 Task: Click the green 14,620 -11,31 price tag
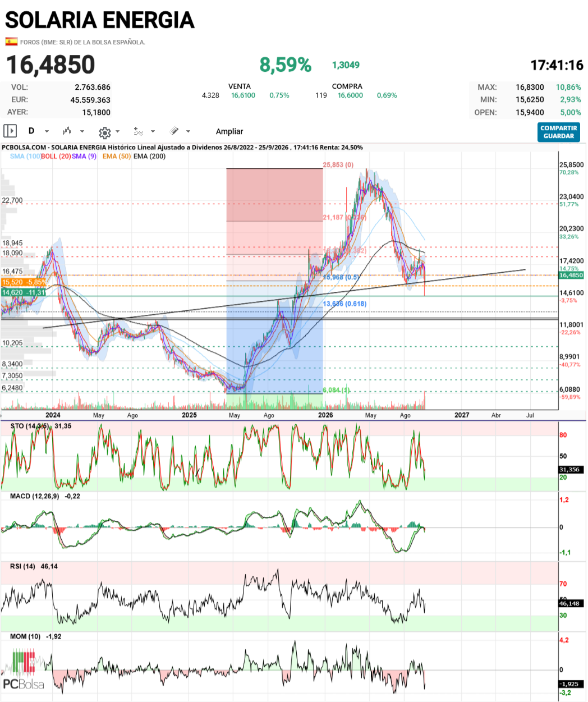pos(24,292)
